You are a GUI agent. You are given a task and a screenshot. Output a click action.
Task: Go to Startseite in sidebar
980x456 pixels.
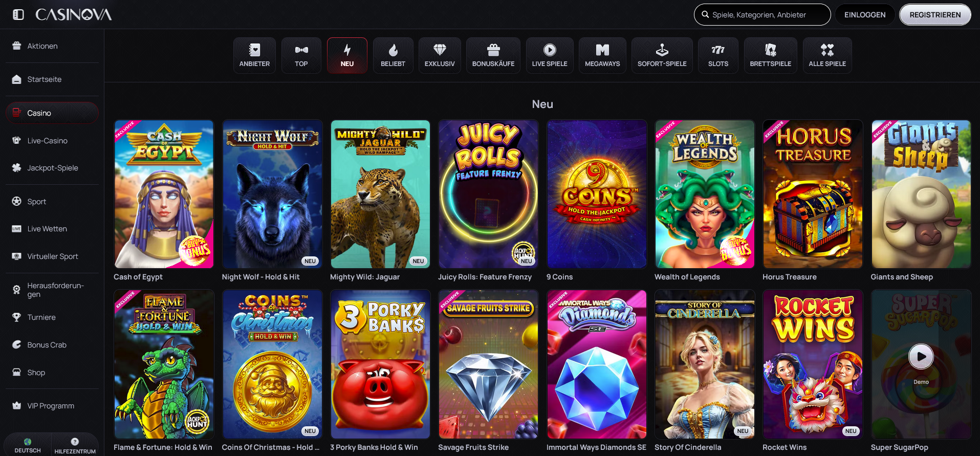coord(52,79)
